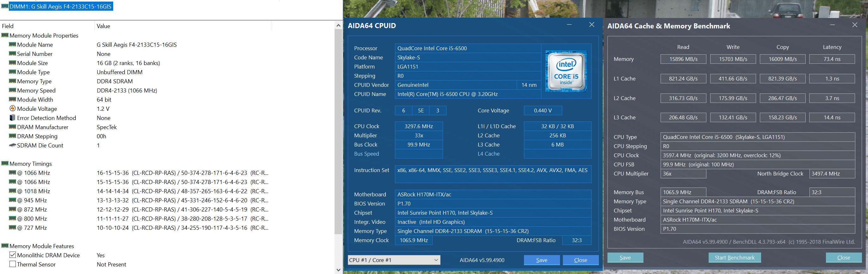
Task: Click the icon beside 16-15-15-36 timing row
Action: pyautogui.click(x=12, y=172)
